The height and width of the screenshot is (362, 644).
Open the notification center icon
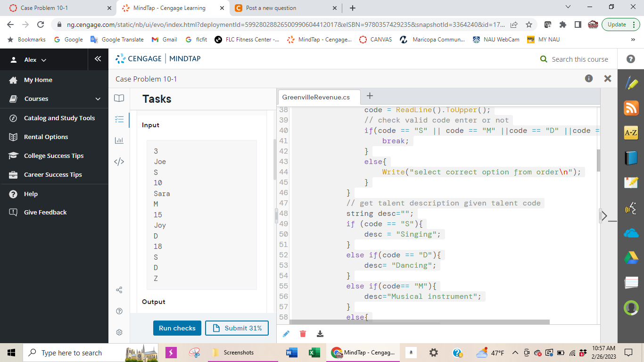(628, 353)
